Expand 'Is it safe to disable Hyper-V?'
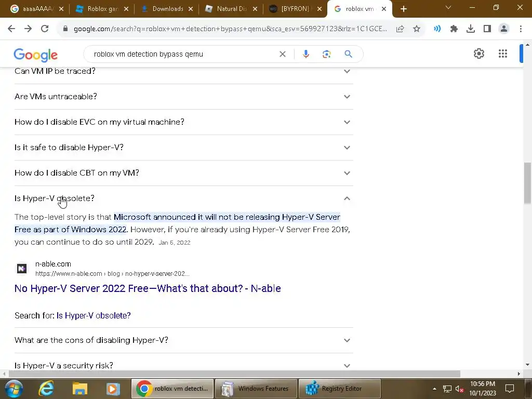The height and width of the screenshot is (399, 532). click(183, 148)
